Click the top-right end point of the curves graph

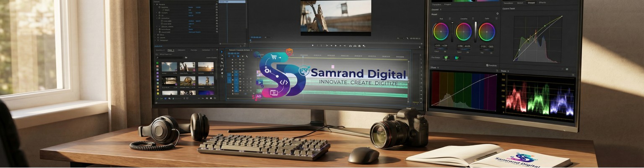pyautogui.click(x=562, y=16)
